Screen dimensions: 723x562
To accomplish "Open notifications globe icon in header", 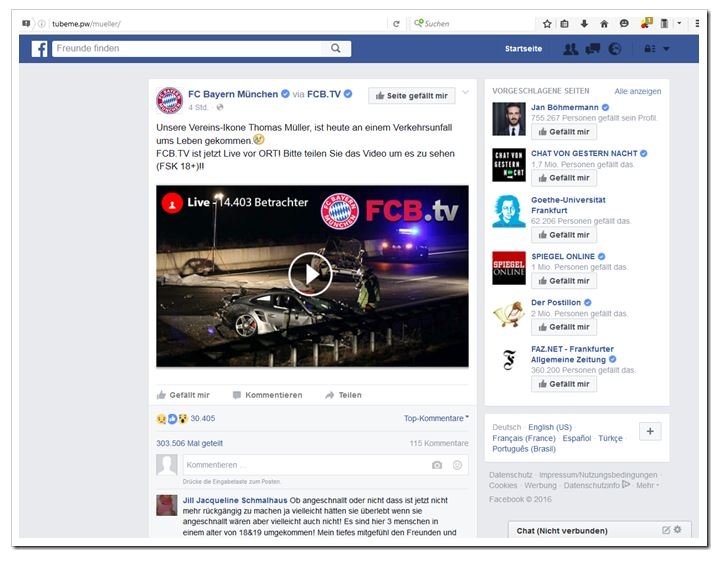I will pyautogui.click(x=615, y=48).
